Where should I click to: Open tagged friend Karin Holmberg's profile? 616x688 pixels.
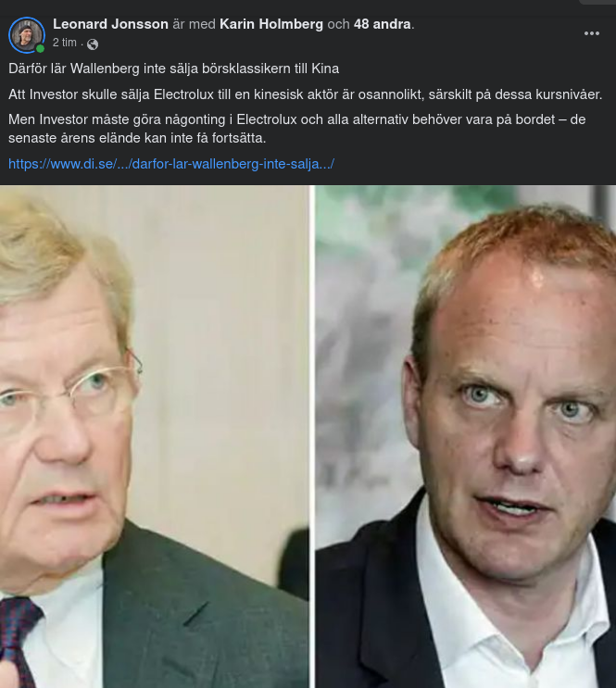271,24
